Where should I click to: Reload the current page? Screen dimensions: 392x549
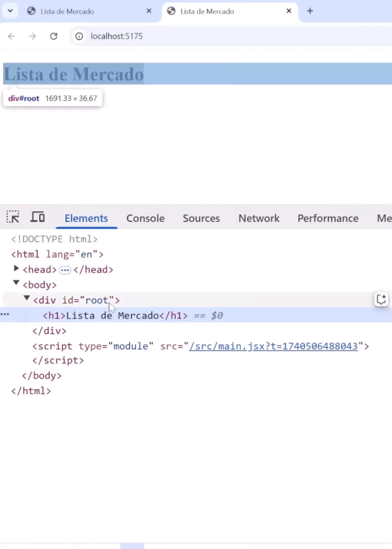tap(54, 36)
